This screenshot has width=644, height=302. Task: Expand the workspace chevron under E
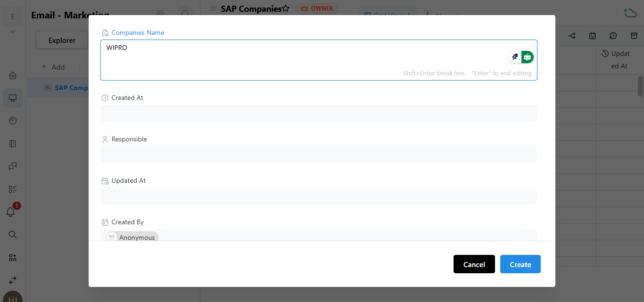(x=13, y=32)
